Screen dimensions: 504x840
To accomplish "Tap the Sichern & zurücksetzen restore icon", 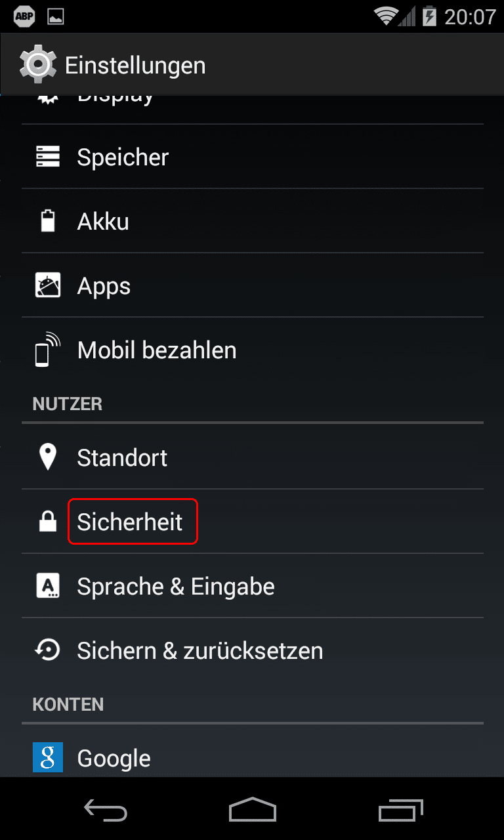I will pos(47,650).
